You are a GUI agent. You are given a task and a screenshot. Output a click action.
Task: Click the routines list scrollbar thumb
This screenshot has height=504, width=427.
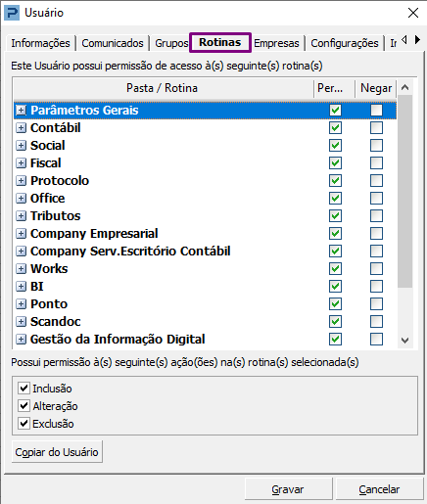click(405, 192)
